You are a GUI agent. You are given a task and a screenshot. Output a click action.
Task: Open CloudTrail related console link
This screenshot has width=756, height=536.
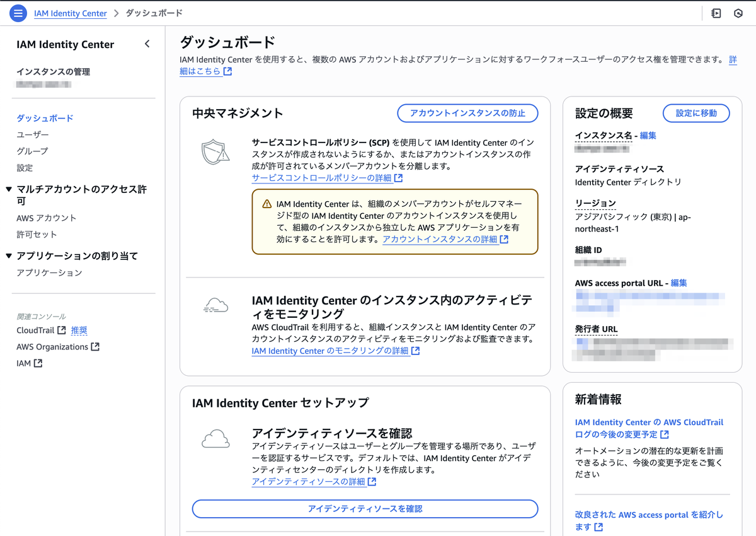click(x=35, y=330)
